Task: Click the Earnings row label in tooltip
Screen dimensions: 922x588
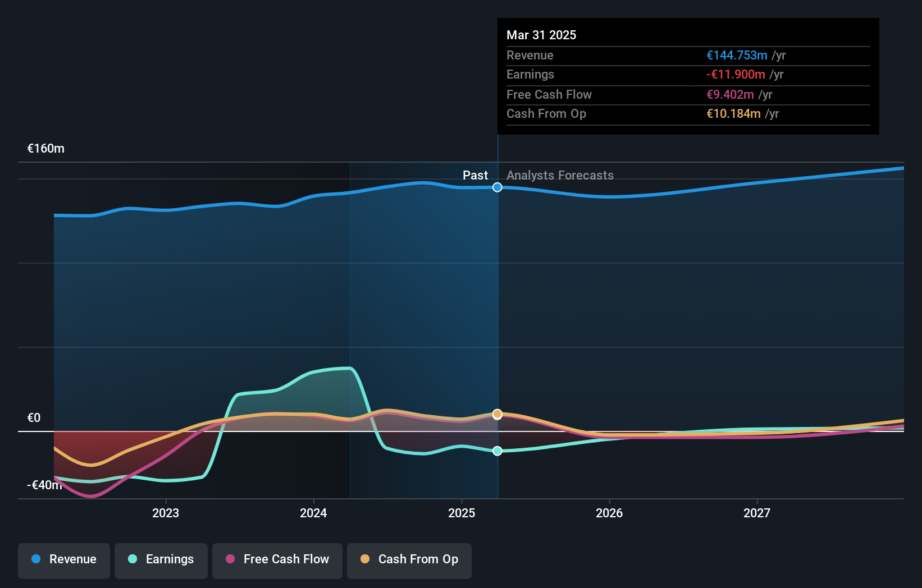Action: point(530,75)
